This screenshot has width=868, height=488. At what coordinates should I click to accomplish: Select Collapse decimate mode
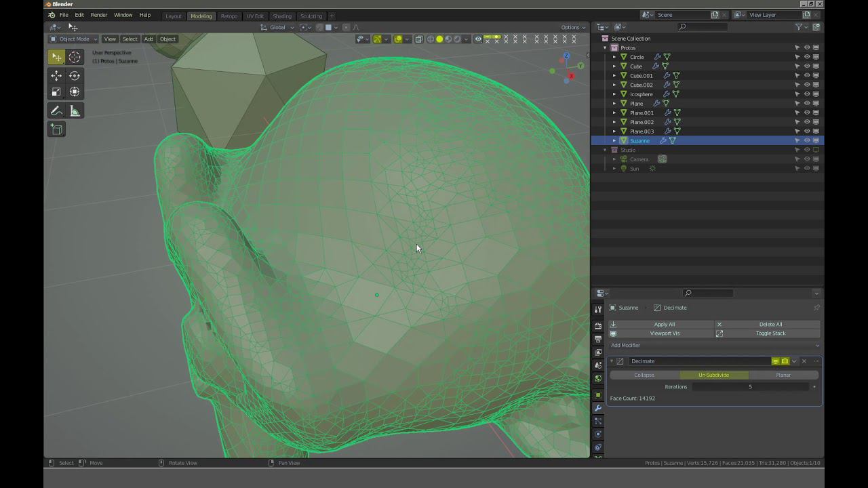tap(644, 375)
